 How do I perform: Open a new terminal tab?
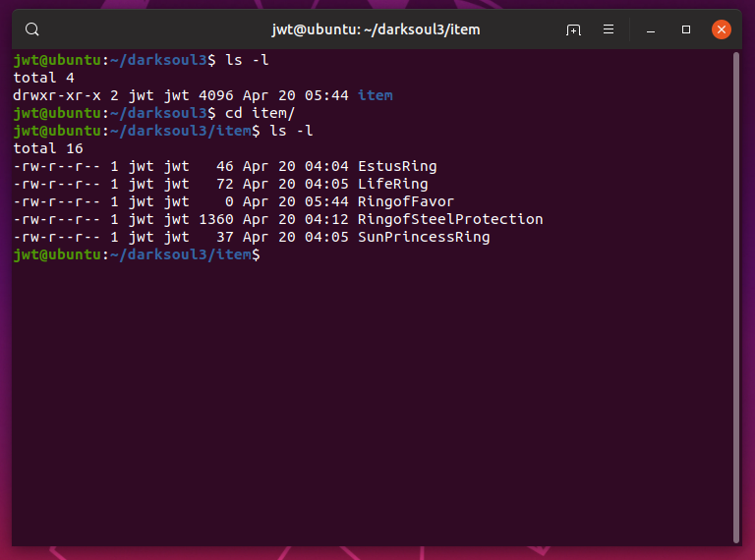pos(573,29)
